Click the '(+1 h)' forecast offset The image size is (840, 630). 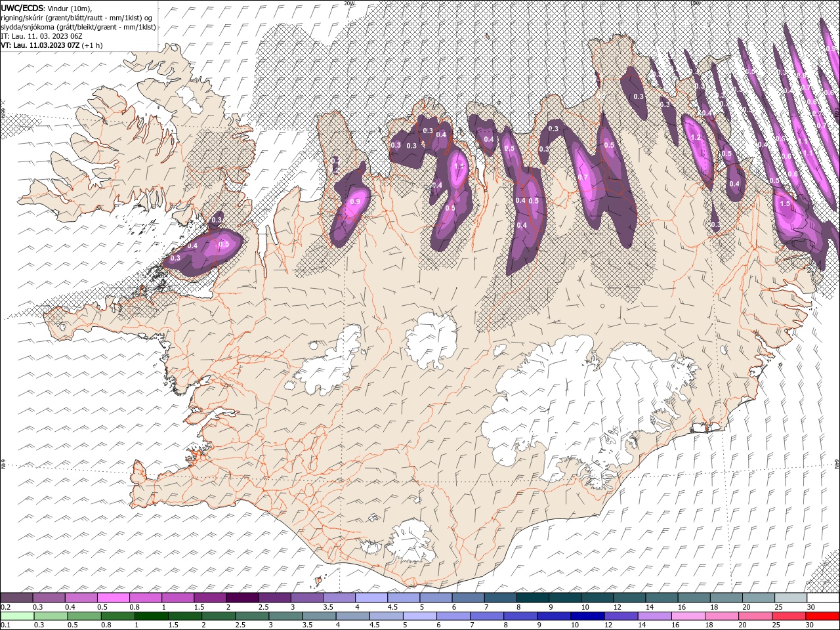[92, 45]
